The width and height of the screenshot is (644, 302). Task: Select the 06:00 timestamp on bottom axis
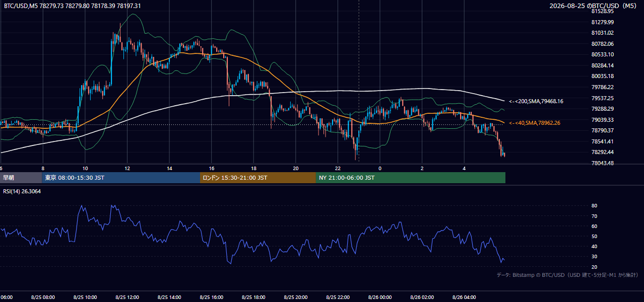click(6, 297)
